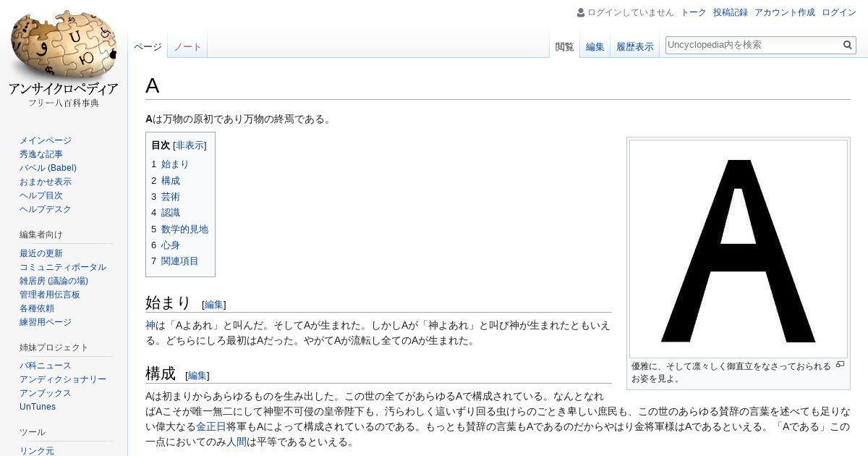Open the large letter A image
This screenshot has height=456, width=868.
(738, 249)
